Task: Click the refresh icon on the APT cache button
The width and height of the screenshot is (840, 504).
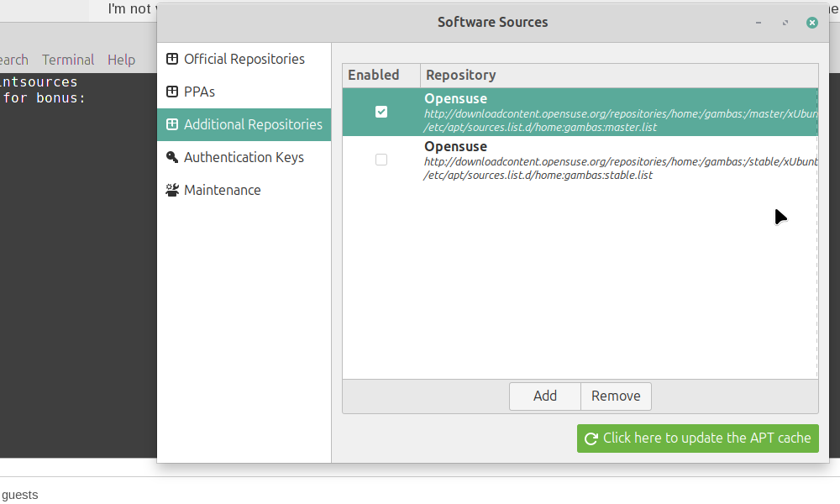Action: coord(591,438)
